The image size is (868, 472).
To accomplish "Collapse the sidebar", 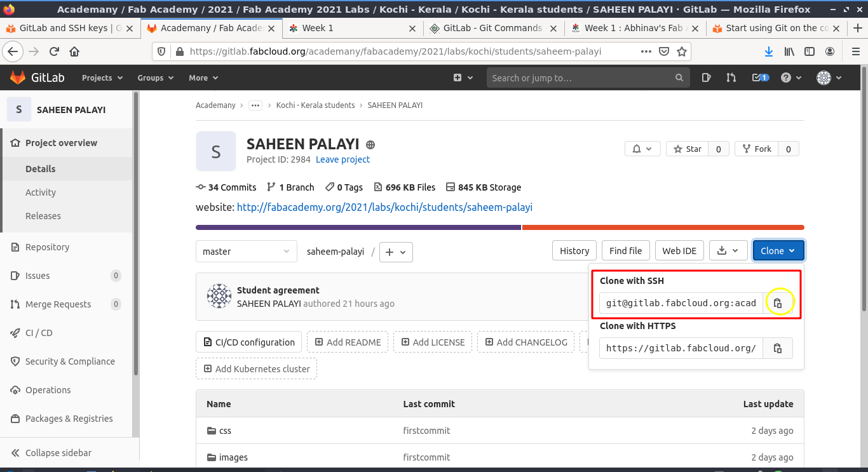I will (x=51, y=453).
